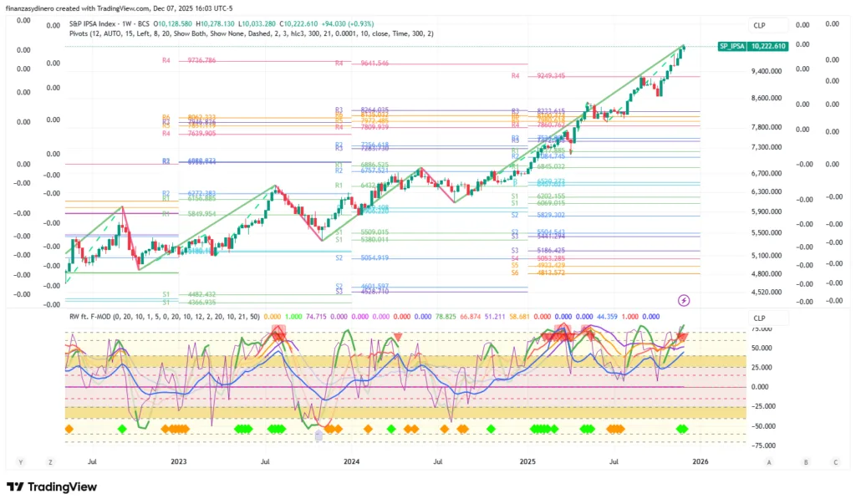Click the A circle button at bottom right
Image resolution: width=856 pixels, height=504 pixels.
click(x=768, y=461)
